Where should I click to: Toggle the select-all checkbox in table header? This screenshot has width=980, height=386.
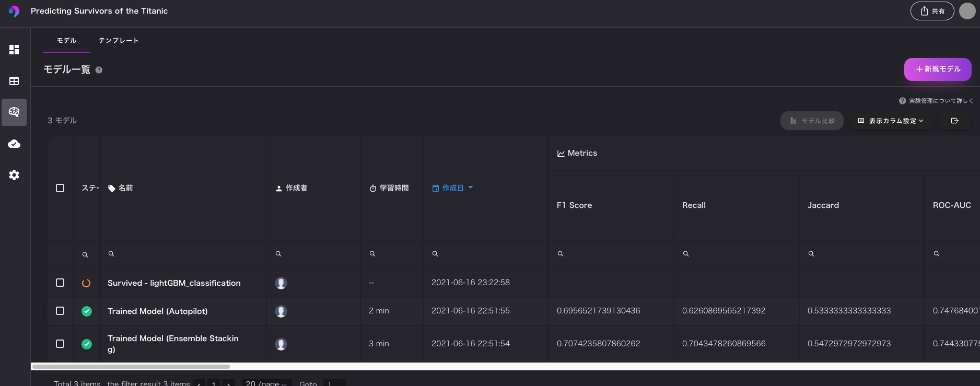(x=60, y=188)
